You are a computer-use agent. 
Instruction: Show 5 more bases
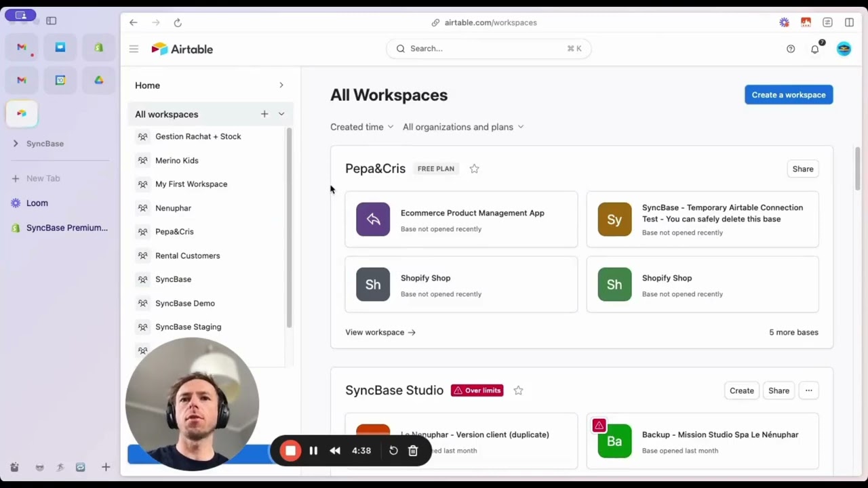(793, 332)
